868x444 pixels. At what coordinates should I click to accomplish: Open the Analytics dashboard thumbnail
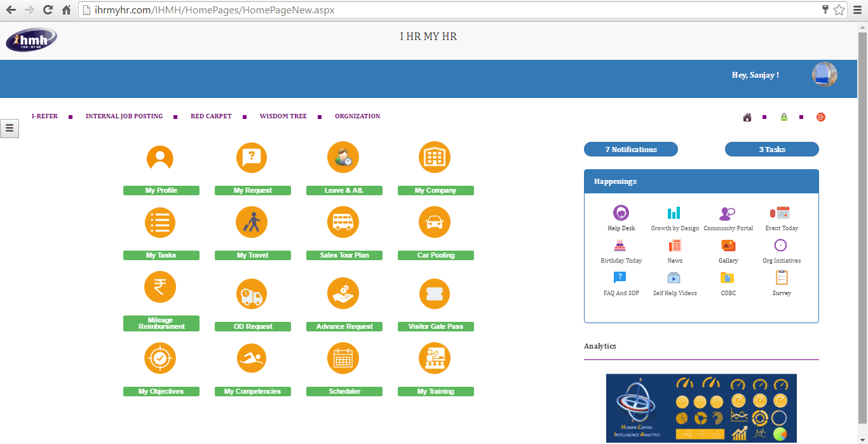pos(701,408)
